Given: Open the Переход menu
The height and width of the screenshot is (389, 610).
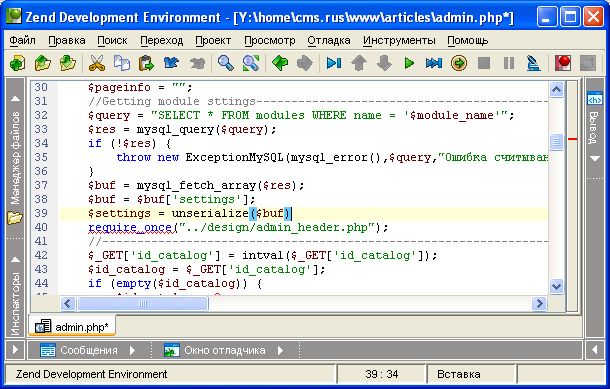Looking at the screenshot, I should 161,40.
